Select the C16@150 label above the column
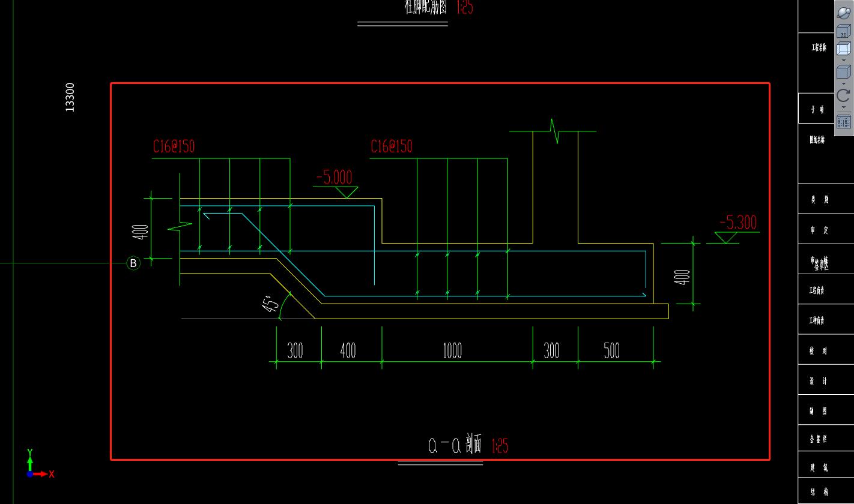 [392, 146]
